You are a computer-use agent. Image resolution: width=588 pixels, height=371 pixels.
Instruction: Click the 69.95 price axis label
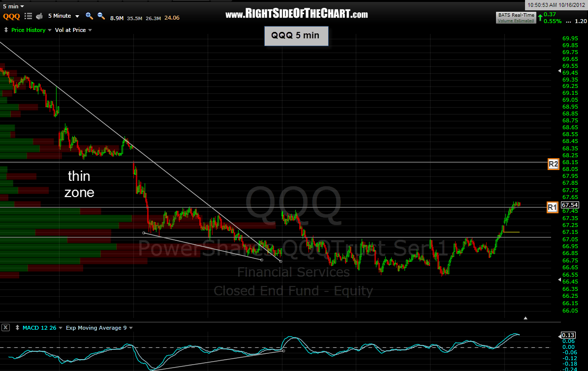(x=570, y=38)
